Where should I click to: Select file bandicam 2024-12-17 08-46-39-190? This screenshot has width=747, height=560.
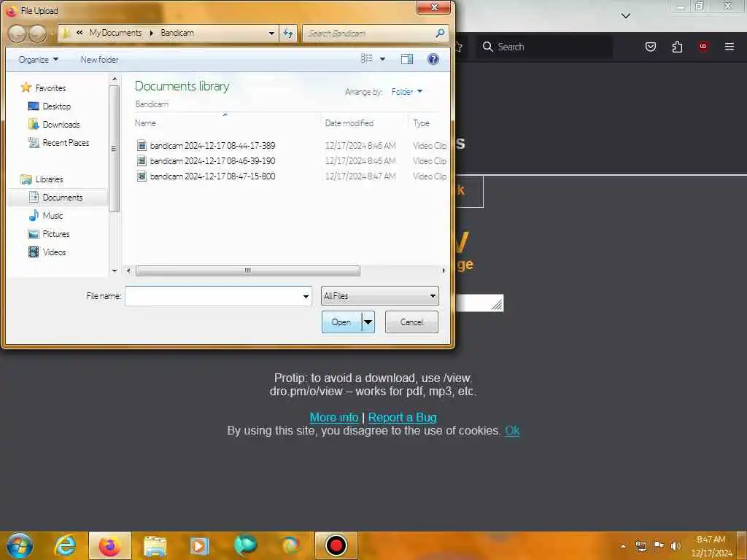(x=212, y=161)
